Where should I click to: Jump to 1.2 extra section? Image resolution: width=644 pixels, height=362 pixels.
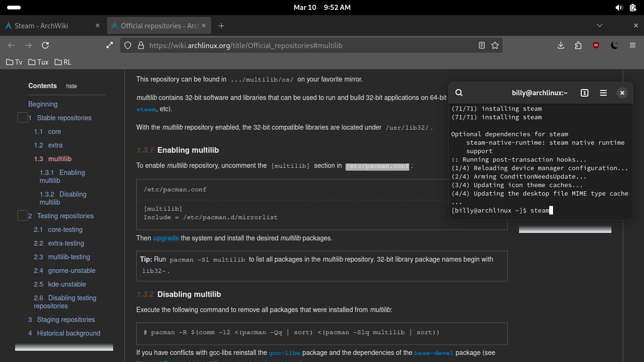(48, 145)
